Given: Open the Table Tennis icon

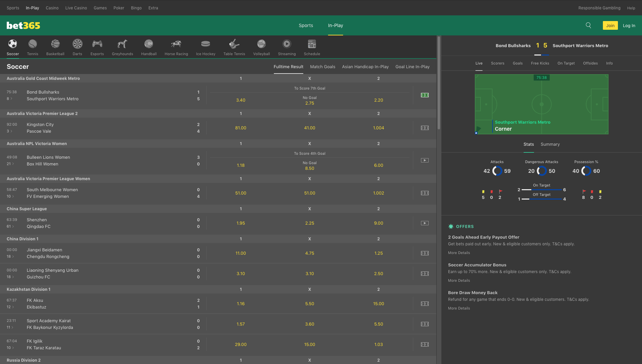Looking at the screenshot, I should (x=234, y=44).
